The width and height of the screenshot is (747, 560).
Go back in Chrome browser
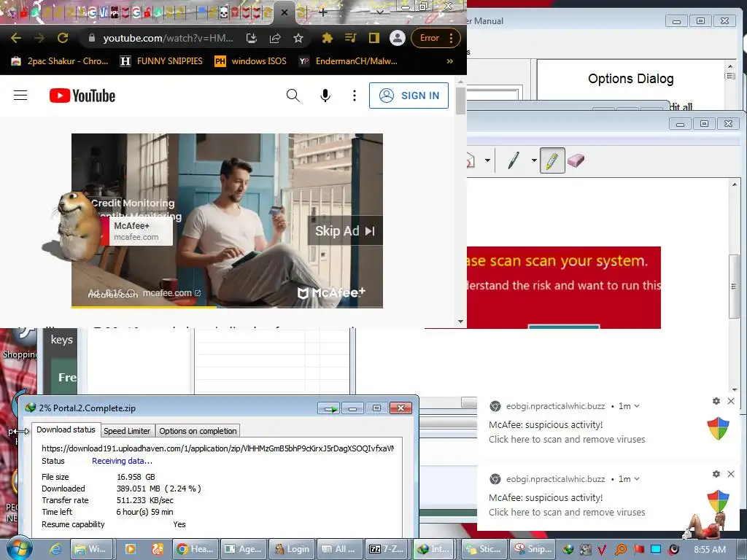16,38
